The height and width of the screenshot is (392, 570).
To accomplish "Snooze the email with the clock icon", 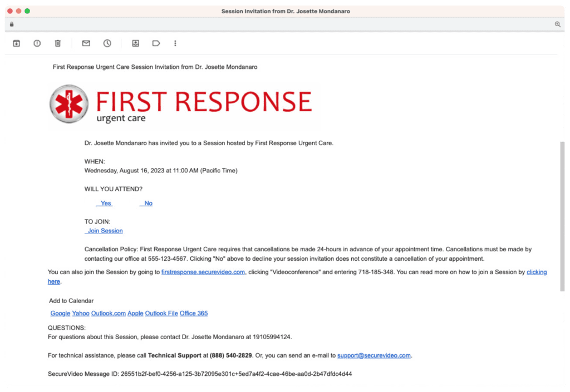I will coord(107,43).
